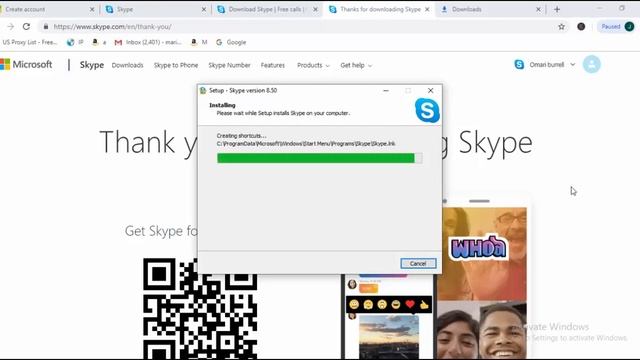The image size is (640, 360).
Task: Reload the current page
Action: (x=27, y=27)
